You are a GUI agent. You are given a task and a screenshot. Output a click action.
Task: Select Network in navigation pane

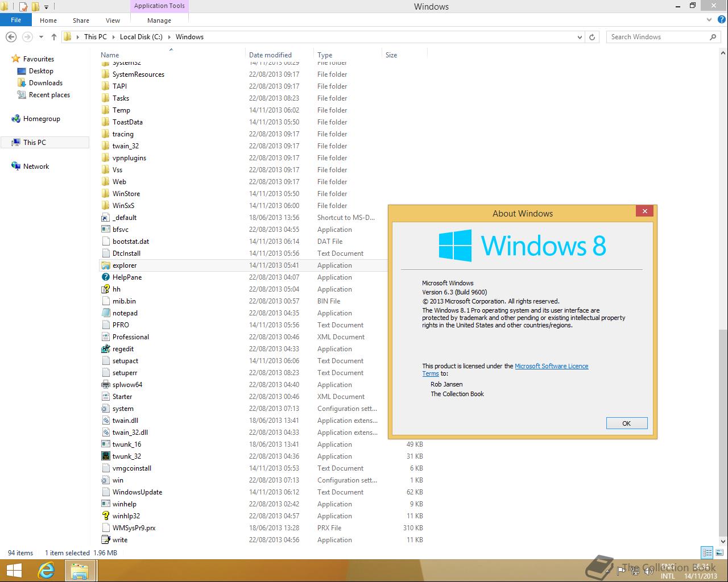tap(36, 167)
